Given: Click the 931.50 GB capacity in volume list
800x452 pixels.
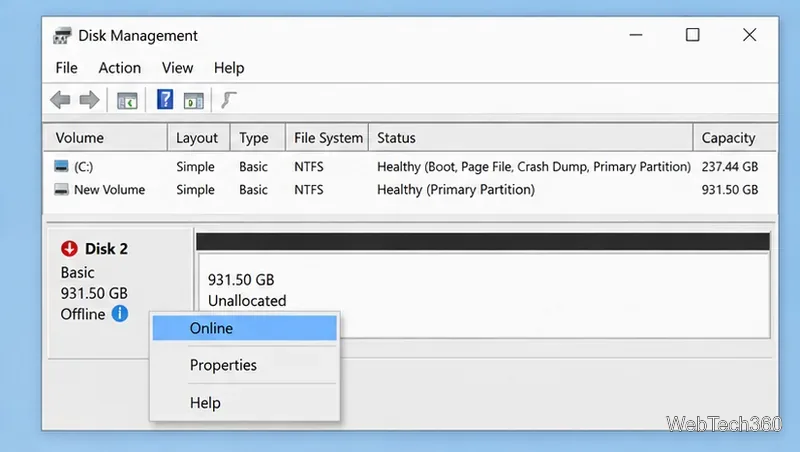Looking at the screenshot, I should 730,190.
